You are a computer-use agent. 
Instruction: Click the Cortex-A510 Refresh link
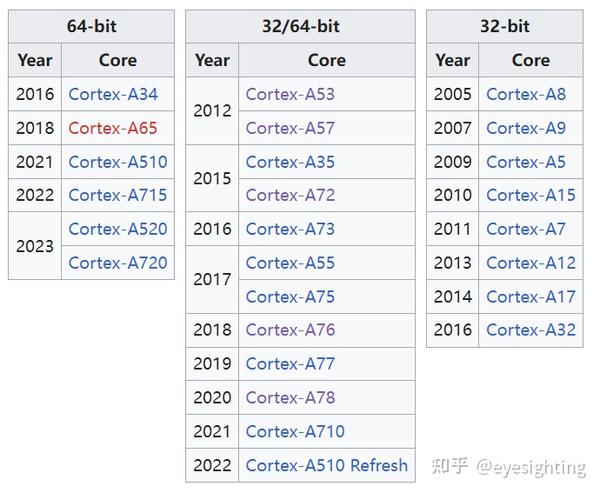click(x=327, y=465)
